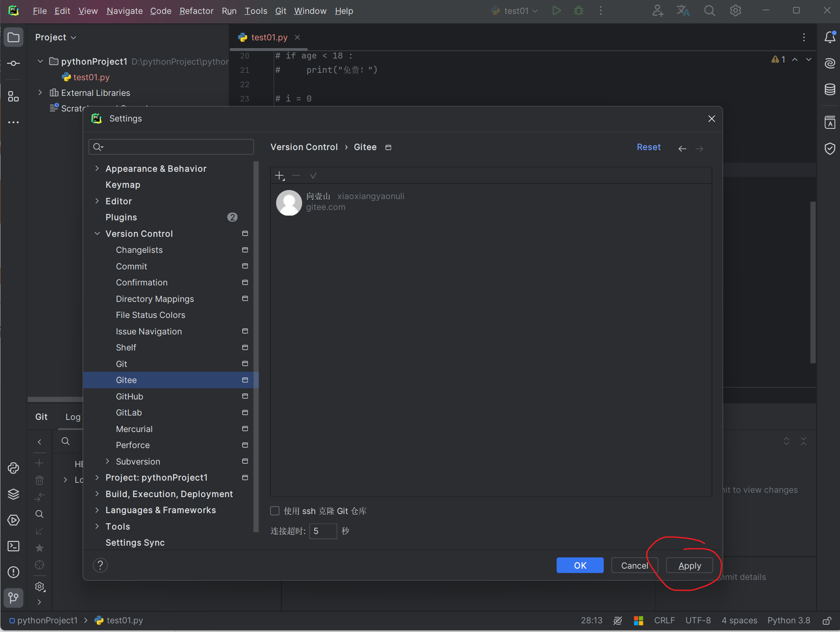
Task: Click the OK button
Action: click(x=580, y=566)
